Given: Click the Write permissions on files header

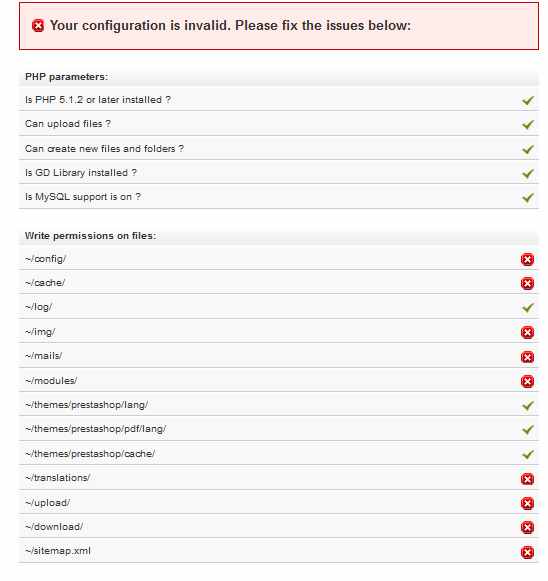Looking at the screenshot, I should [90, 236].
